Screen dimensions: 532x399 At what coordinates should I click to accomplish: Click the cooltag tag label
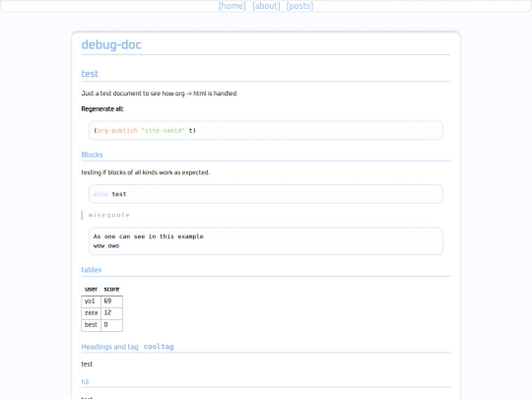click(x=159, y=347)
